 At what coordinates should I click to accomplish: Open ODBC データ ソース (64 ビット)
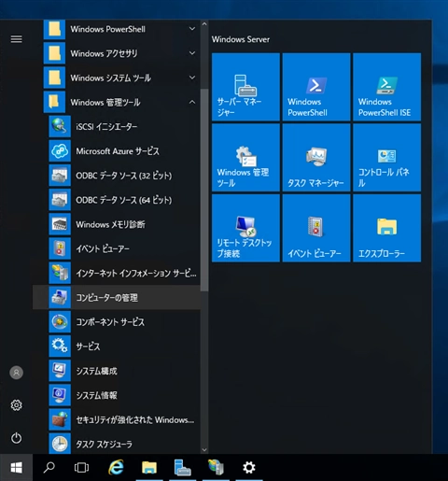(x=117, y=200)
